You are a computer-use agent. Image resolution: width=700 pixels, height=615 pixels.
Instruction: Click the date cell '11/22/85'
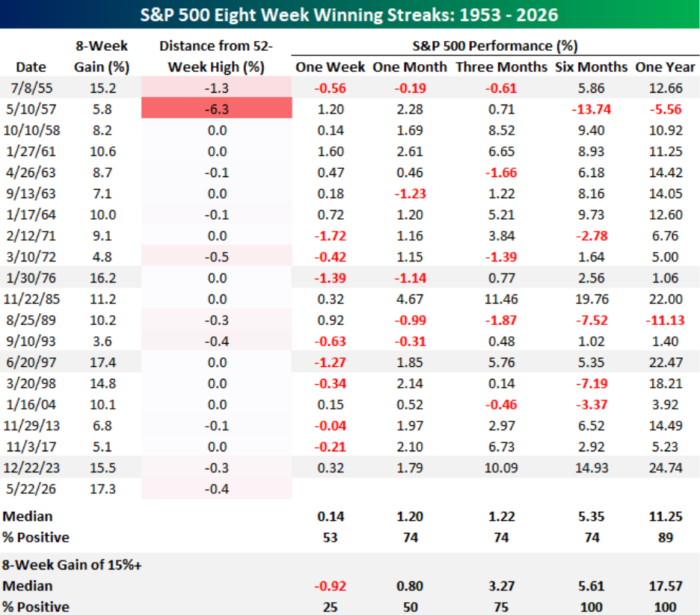click(x=31, y=299)
